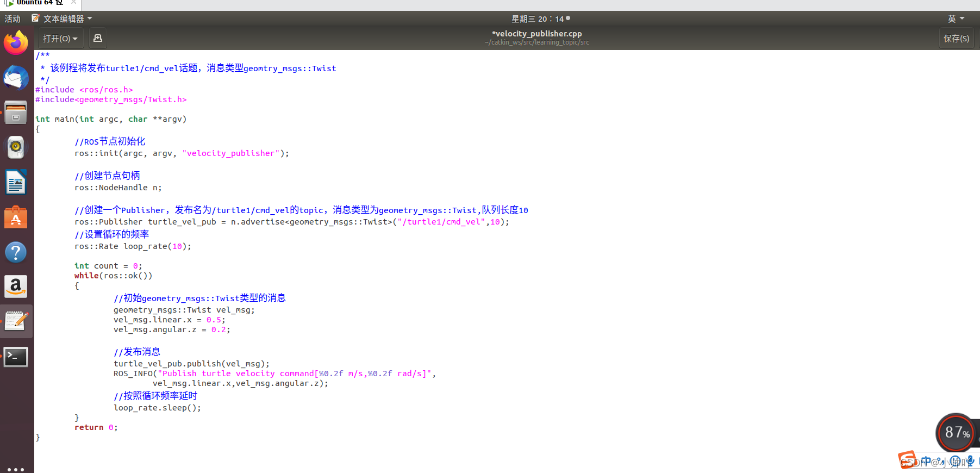Click the 87% memory usage circle
This screenshot has width=980, height=473.
coord(957,433)
